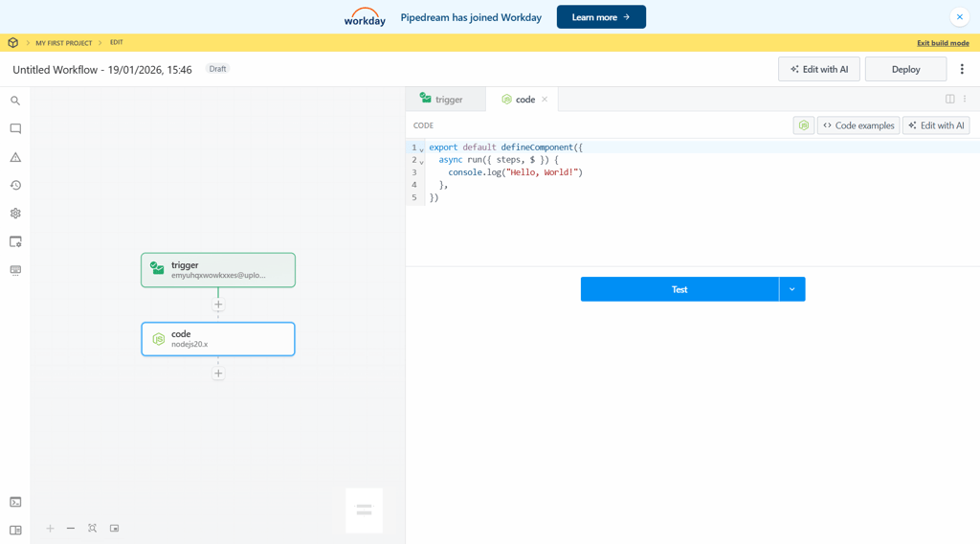Open the workflow more options kebab menu
Viewport: 980px width, 544px height.
pyautogui.click(x=963, y=69)
